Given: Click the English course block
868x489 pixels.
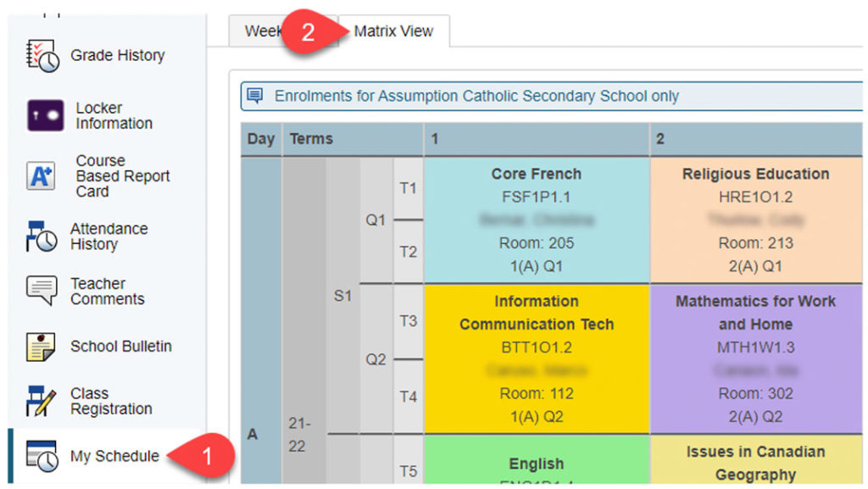Looking at the screenshot, I should (x=537, y=464).
